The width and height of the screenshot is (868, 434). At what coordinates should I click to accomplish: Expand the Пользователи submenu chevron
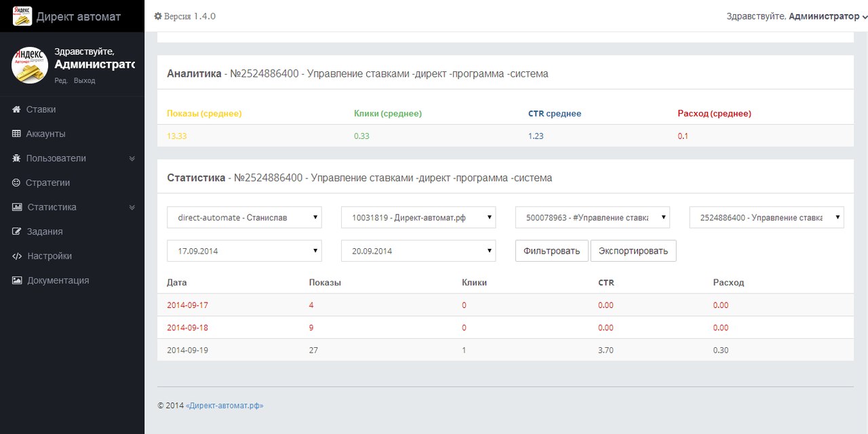click(x=132, y=159)
